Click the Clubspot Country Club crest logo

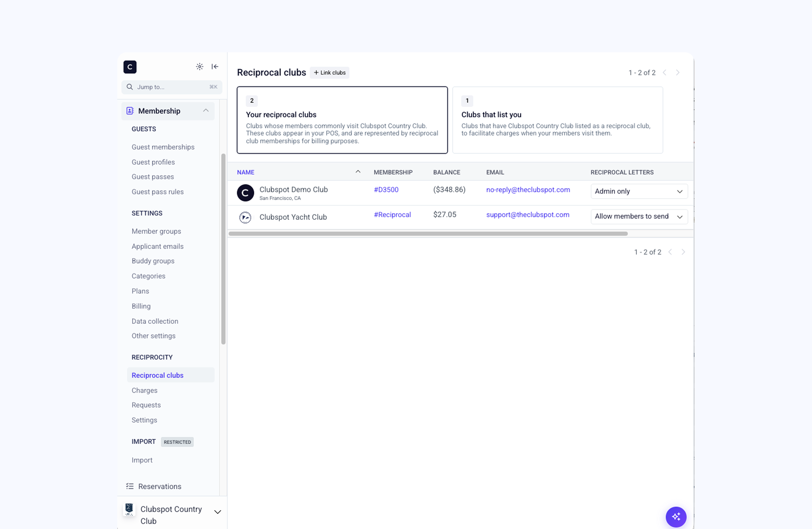click(x=129, y=510)
